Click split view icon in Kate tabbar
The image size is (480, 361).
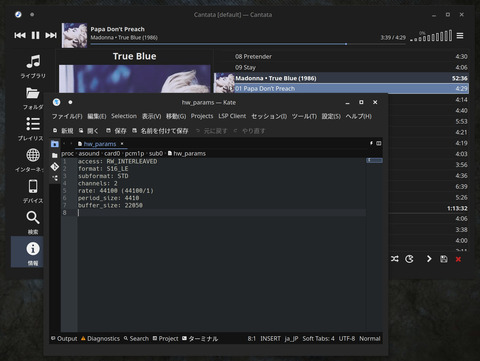click(x=379, y=143)
